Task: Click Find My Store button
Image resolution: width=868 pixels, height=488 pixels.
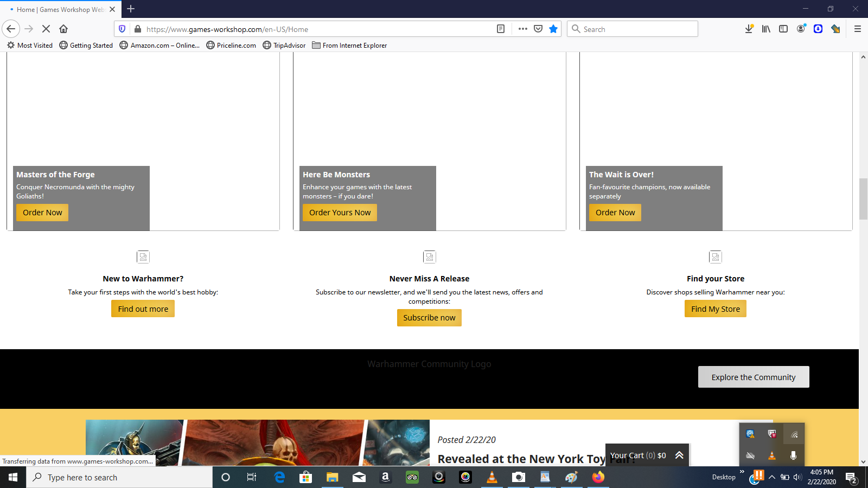Action: click(716, 309)
